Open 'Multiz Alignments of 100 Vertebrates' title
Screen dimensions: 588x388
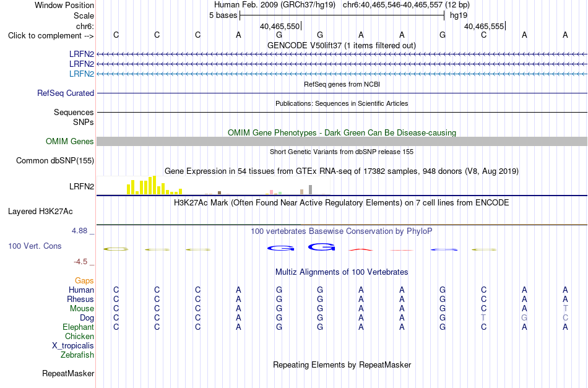tap(342, 272)
